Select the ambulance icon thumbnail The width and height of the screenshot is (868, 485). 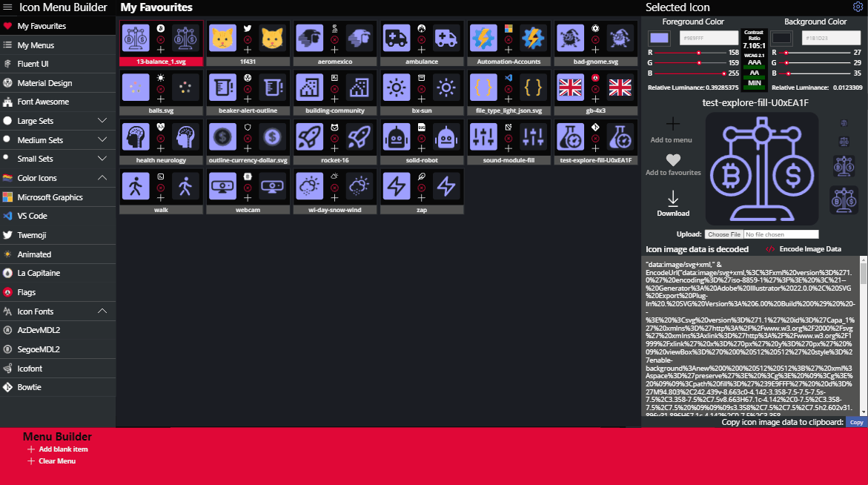coord(396,37)
